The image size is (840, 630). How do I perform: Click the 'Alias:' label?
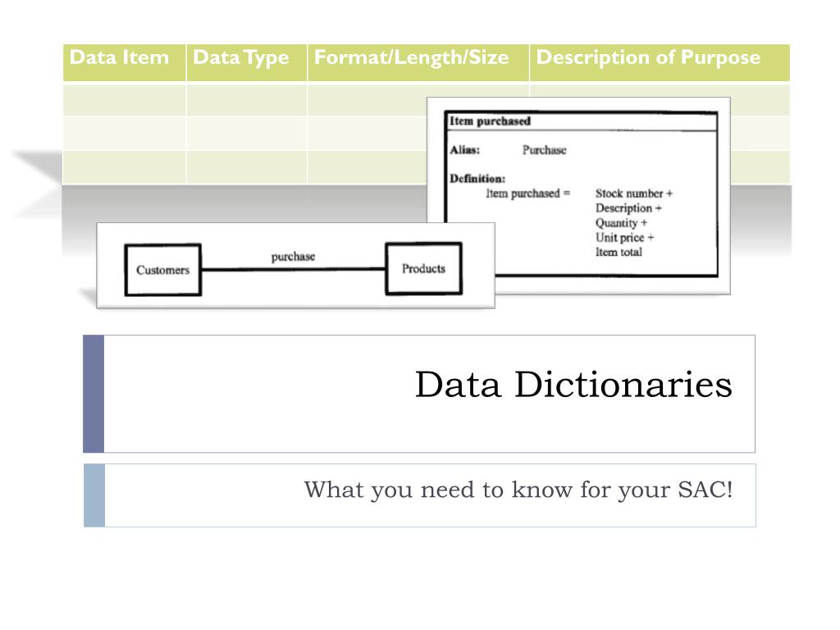pyautogui.click(x=464, y=150)
